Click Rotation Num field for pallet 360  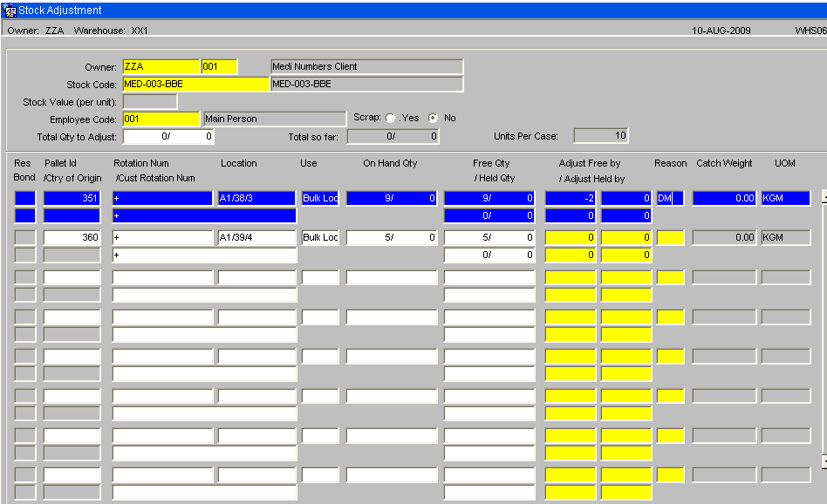[x=162, y=237]
